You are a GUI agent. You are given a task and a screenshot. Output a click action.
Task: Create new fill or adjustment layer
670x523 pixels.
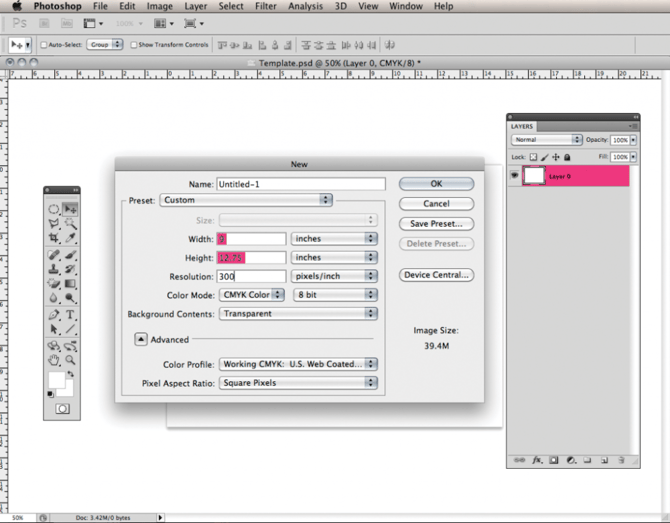[x=571, y=460]
